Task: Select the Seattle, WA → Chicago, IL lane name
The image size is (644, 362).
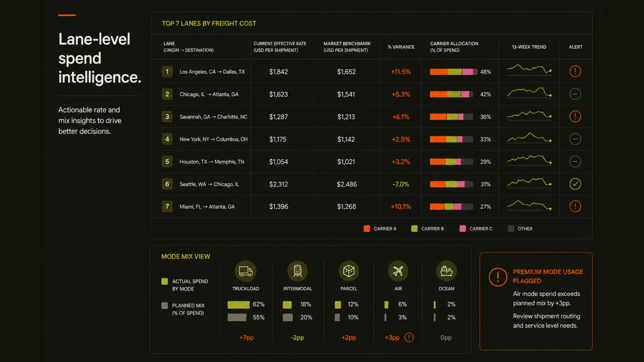Action: [x=209, y=184]
